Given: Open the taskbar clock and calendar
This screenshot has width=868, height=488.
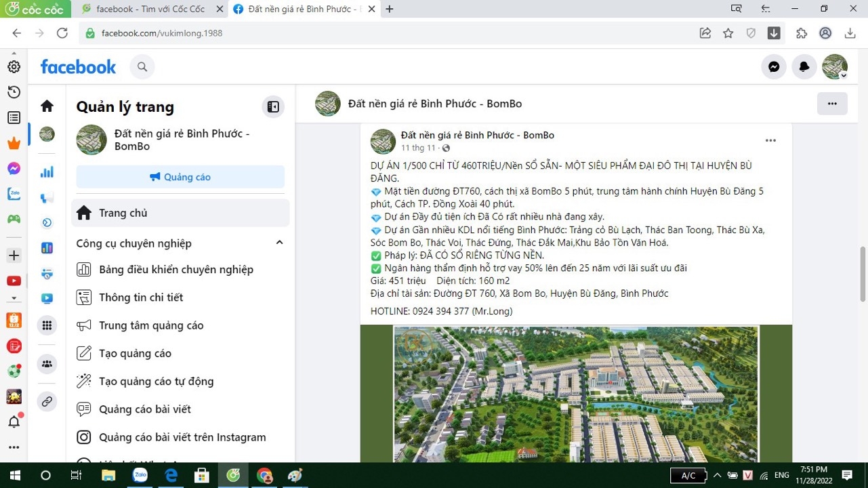Looking at the screenshot, I should [x=814, y=474].
